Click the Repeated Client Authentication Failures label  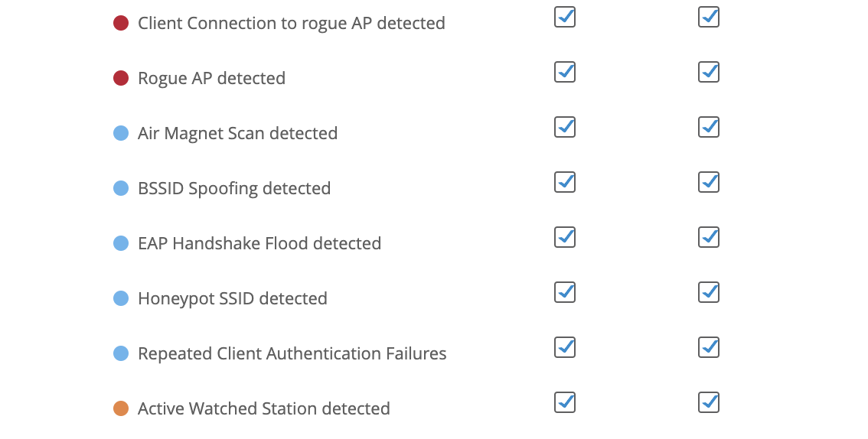pyautogui.click(x=292, y=353)
